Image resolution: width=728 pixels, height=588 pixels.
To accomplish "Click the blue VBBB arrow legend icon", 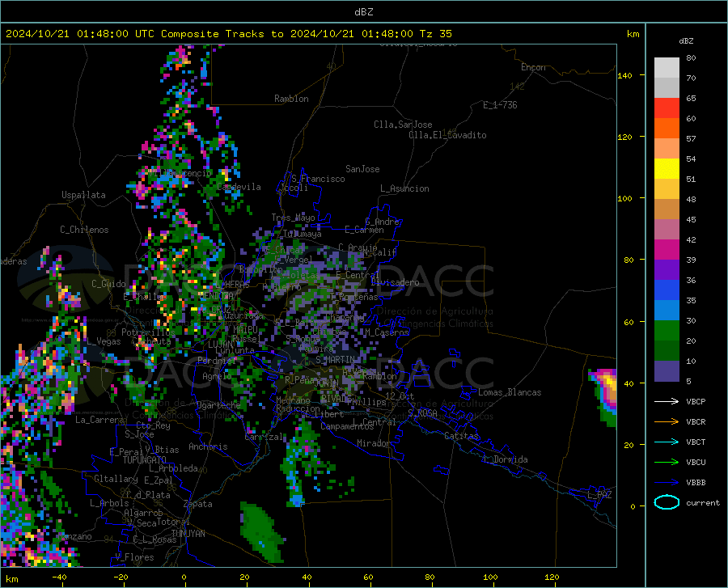I will [x=667, y=483].
